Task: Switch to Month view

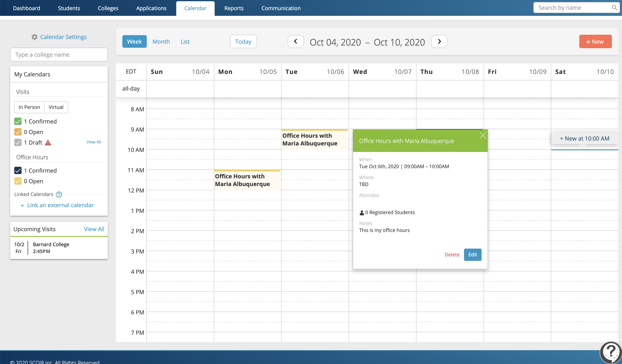Action: click(x=161, y=41)
